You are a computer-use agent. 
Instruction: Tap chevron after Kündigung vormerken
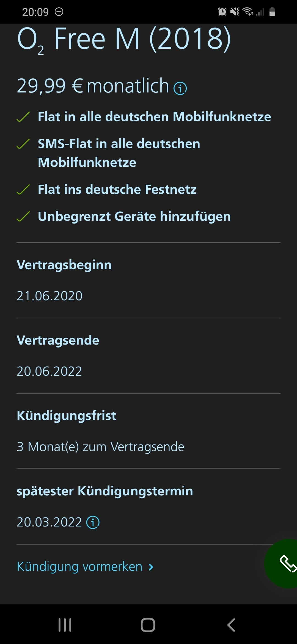(151, 567)
